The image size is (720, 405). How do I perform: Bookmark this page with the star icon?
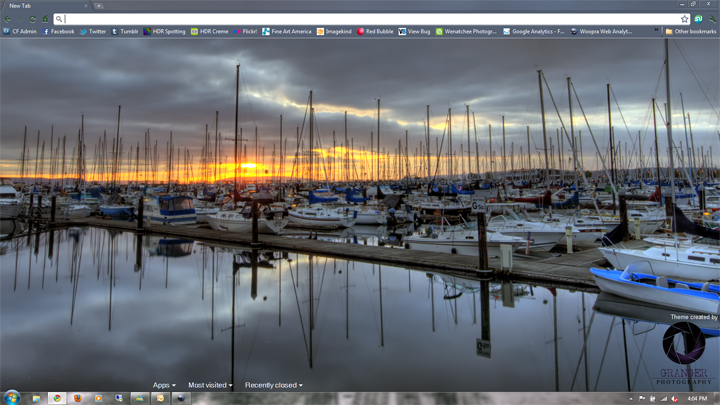685,19
